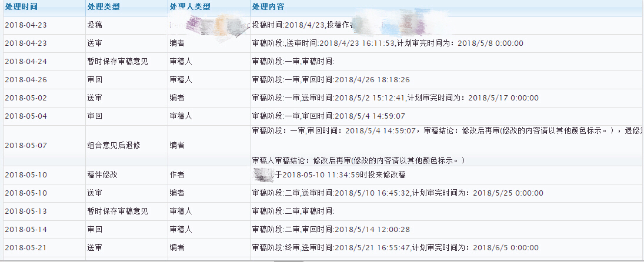Viewport: 644px width, 262px height.
Task: Select date 2018-05-02
Action: tap(26, 98)
